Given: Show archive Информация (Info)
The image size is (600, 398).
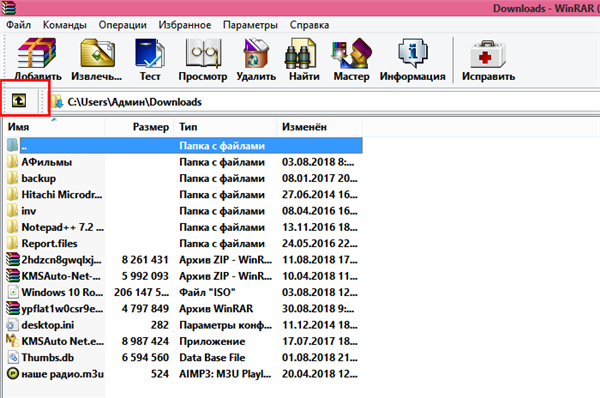Looking at the screenshot, I should 413,54.
